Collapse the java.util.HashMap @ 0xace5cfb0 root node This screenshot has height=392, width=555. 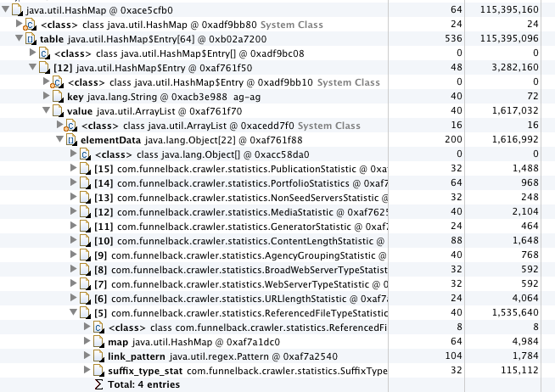5,9
